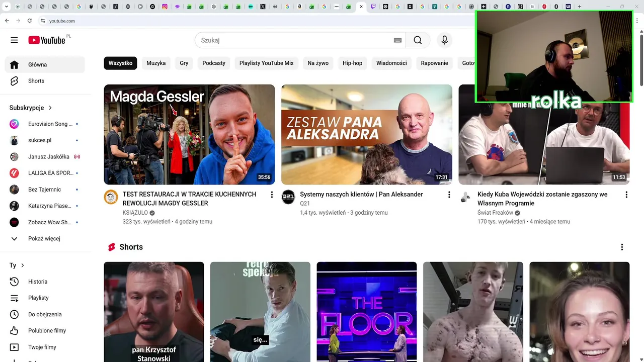Image resolution: width=644 pixels, height=362 pixels.
Task: Open Janusz Jaskółka live channel
Action: [x=45, y=156]
